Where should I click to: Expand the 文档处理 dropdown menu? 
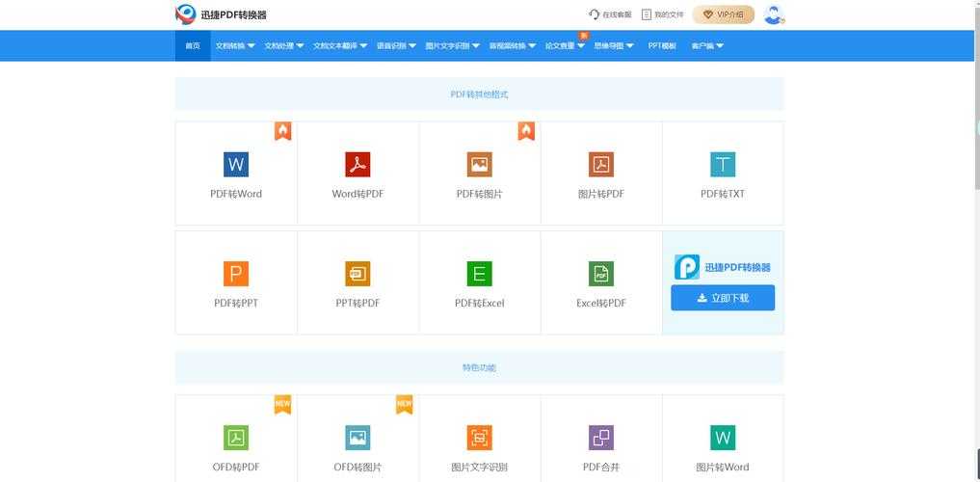pos(284,45)
